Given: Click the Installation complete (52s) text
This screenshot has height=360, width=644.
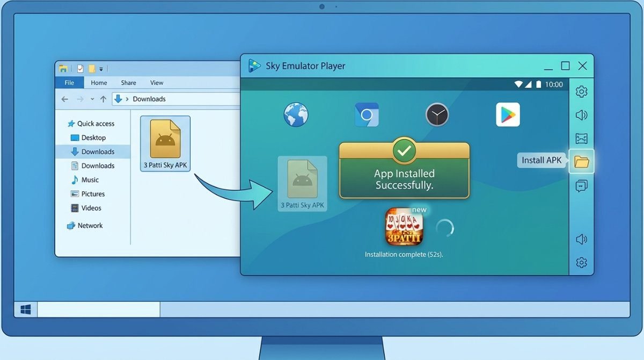Looking at the screenshot, I should tap(404, 254).
